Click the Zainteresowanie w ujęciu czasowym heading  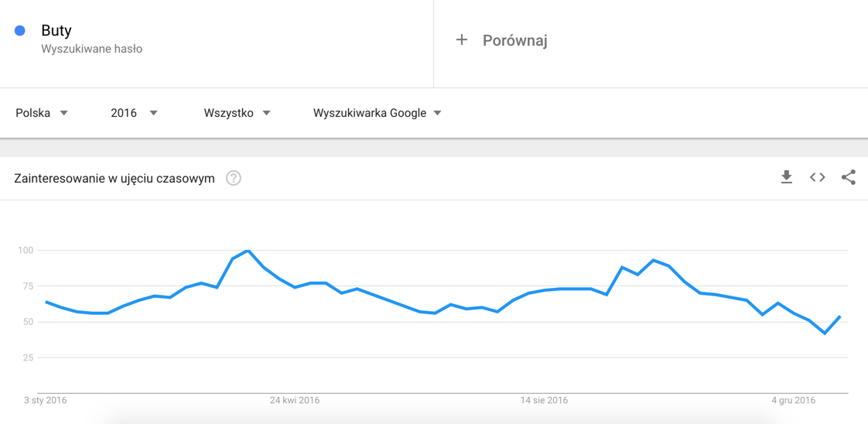pos(114,179)
